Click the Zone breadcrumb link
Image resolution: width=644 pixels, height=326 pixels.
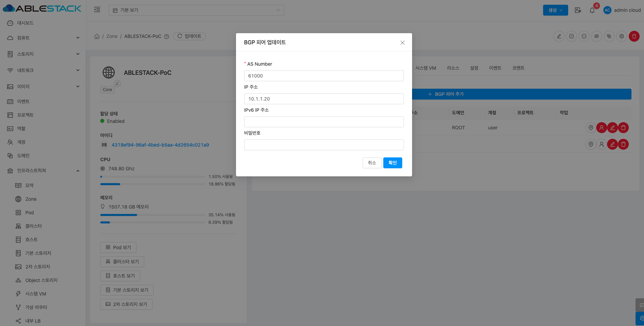(x=112, y=36)
